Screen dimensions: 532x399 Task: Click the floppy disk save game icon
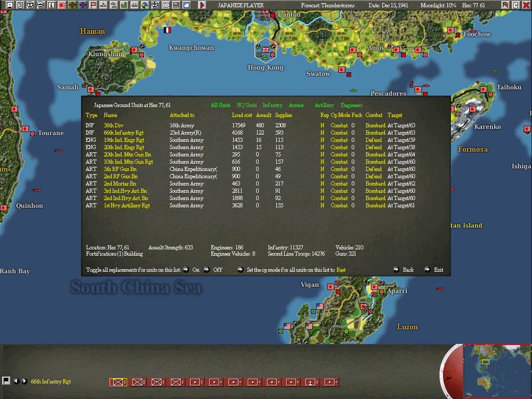[9, 5]
